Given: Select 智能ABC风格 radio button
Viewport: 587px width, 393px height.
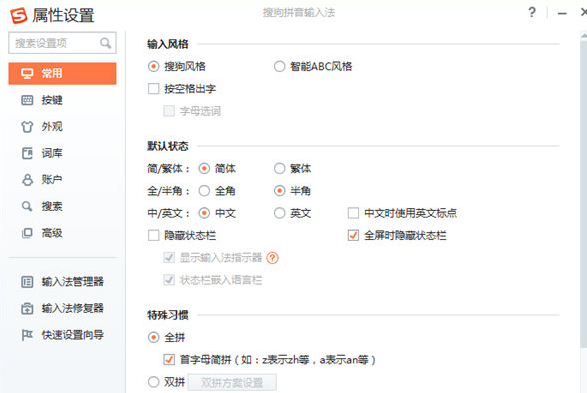Looking at the screenshot, I should [279, 67].
